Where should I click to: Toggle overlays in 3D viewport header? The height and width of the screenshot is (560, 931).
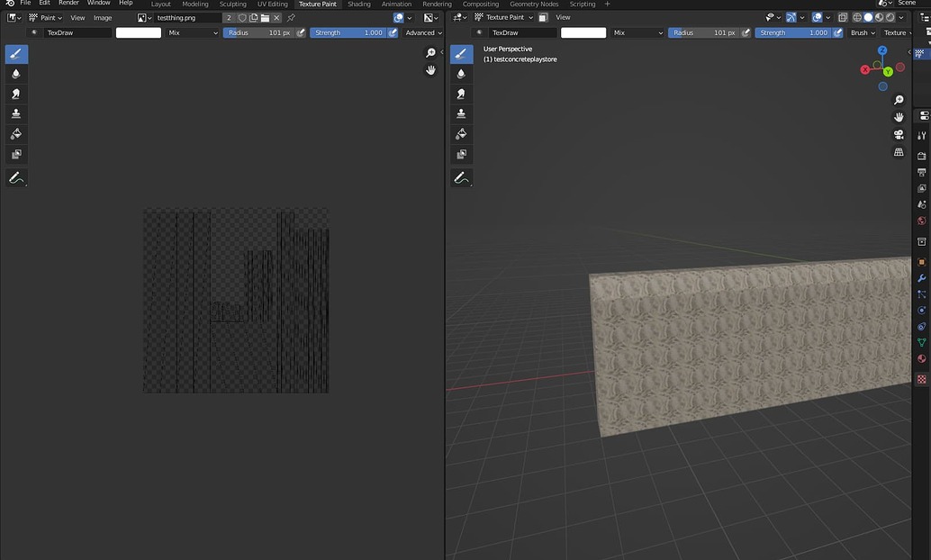pyautogui.click(x=817, y=17)
